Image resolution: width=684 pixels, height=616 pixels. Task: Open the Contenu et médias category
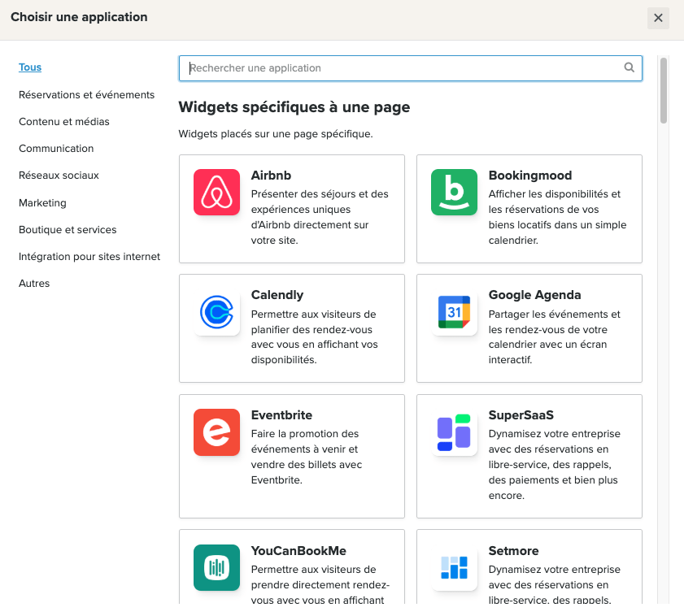coord(64,122)
